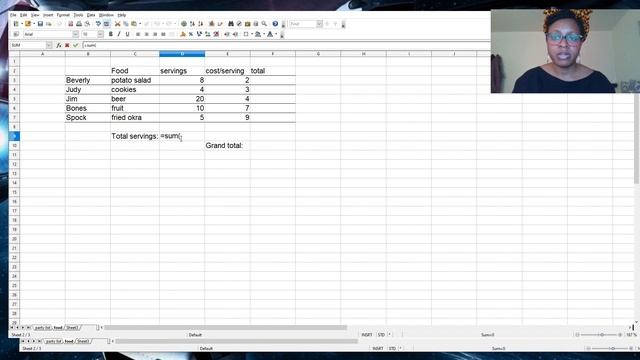The image size is (640, 360).
Task: Insert a chart with the Chart icon
Action: (x=211, y=24)
